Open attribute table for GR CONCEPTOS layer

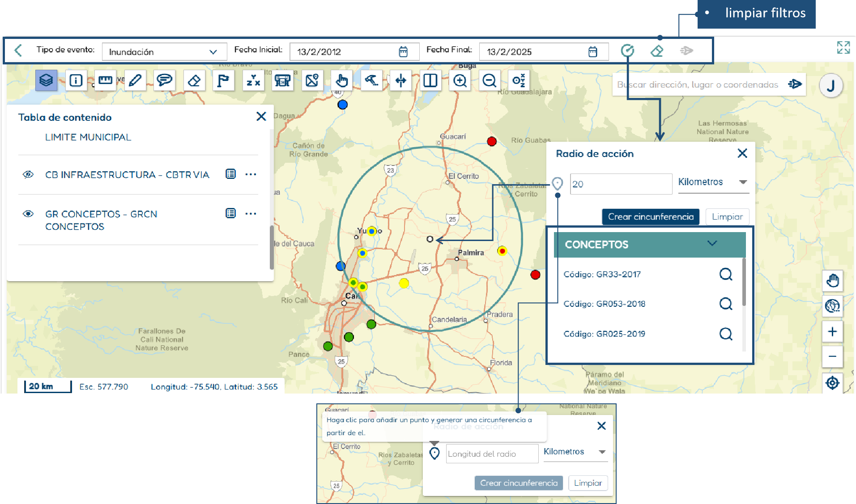point(230,213)
